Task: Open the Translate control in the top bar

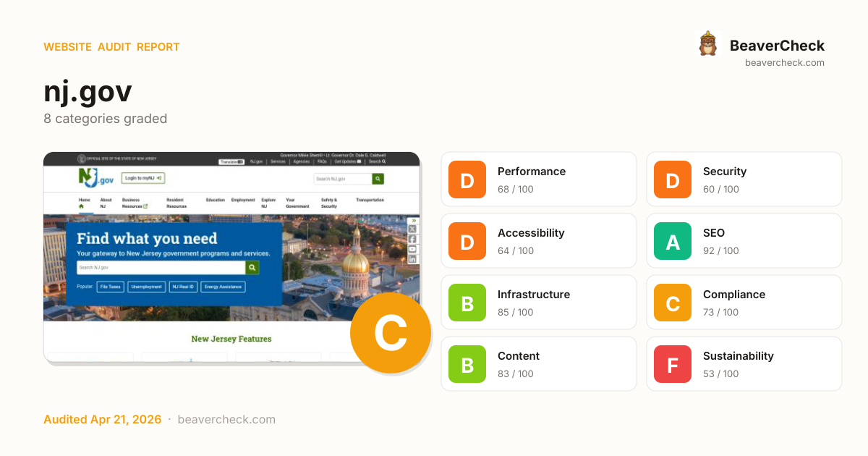Action: 231,161
